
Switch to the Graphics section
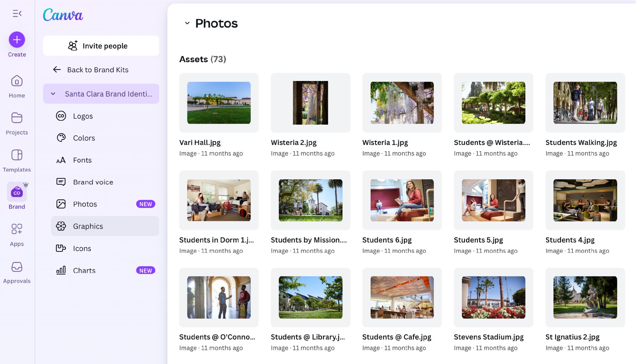(x=88, y=226)
